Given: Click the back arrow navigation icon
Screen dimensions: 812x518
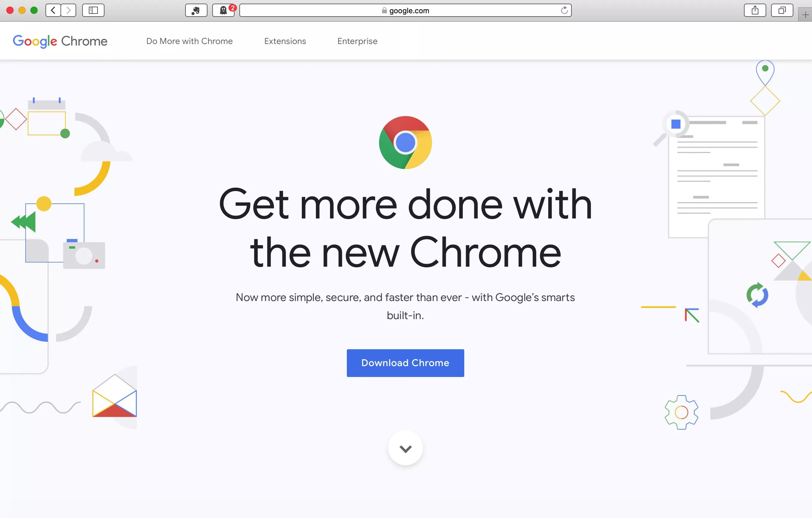Looking at the screenshot, I should point(53,10).
